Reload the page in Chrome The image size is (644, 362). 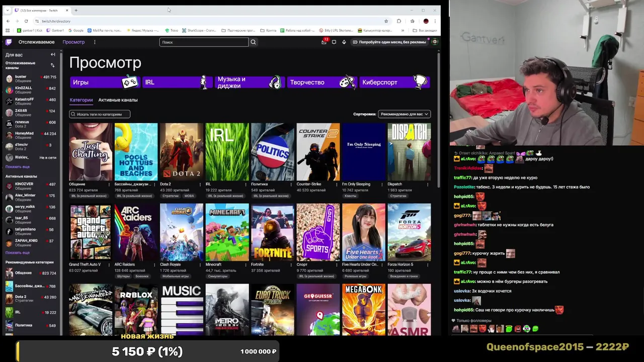pyautogui.click(x=26, y=21)
